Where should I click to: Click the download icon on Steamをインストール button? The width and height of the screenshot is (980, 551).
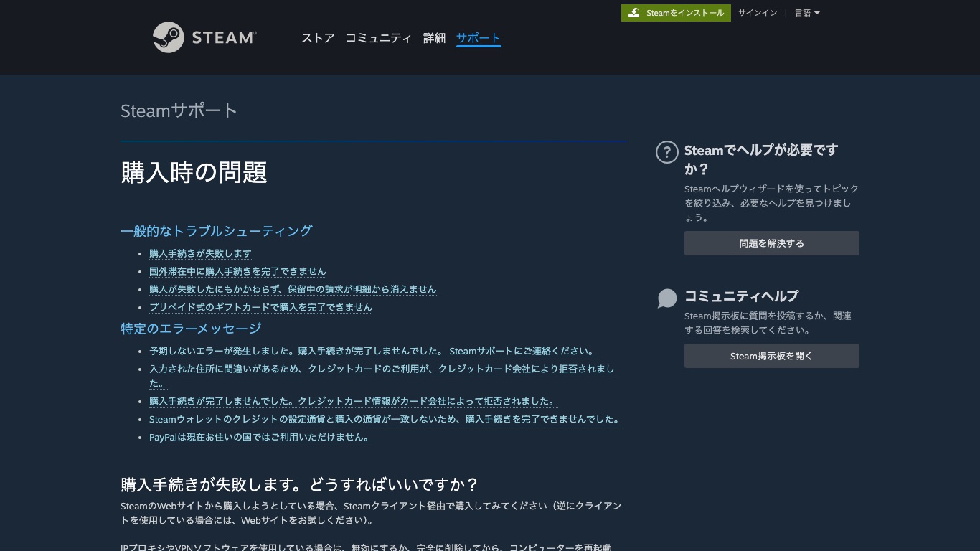point(633,13)
